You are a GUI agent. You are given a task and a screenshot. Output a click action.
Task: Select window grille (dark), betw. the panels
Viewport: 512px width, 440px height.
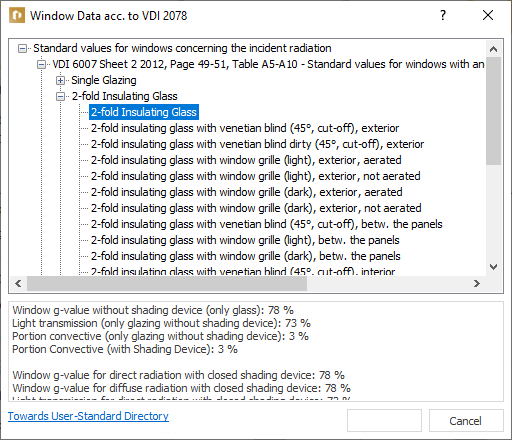coord(246,256)
